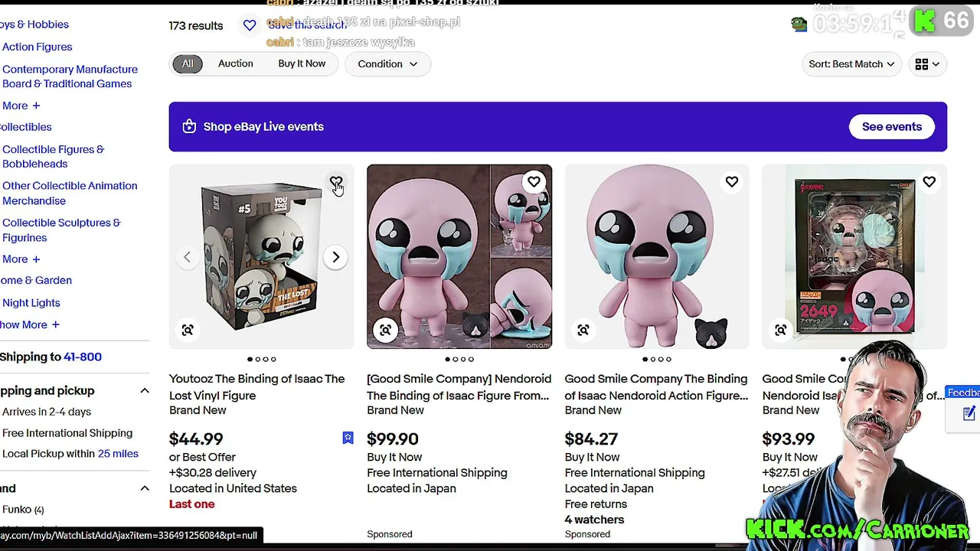Show previous image of Youtooz The Lost

[x=187, y=257]
